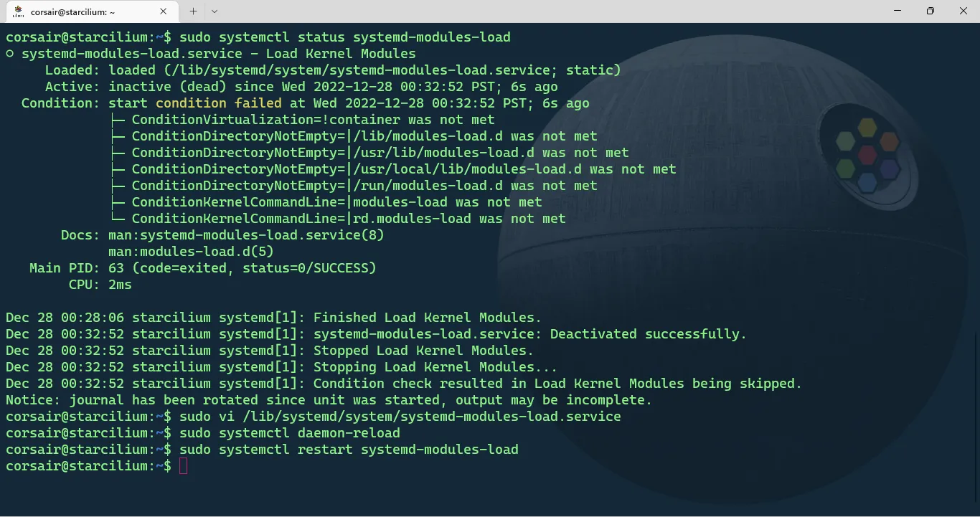Screen dimensions: 980x517
Task: Close the corsair@starcilium tab
Action: [x=164, y=11]
